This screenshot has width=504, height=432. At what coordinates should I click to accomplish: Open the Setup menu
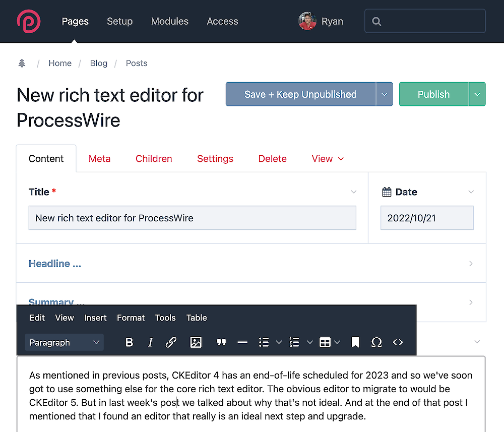coord(119,21)
